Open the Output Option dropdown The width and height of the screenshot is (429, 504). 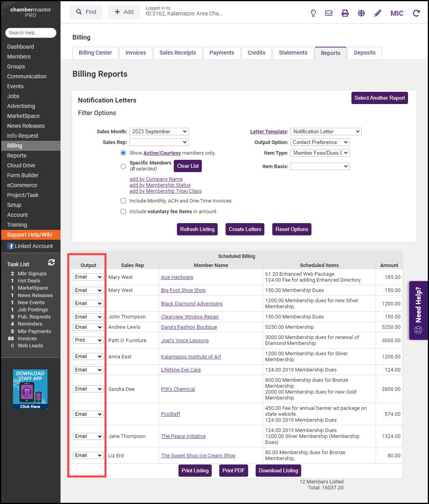click(x=320, y=142)
